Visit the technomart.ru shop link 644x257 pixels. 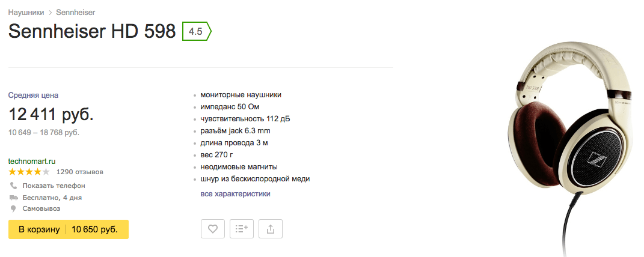coord(32,161)
